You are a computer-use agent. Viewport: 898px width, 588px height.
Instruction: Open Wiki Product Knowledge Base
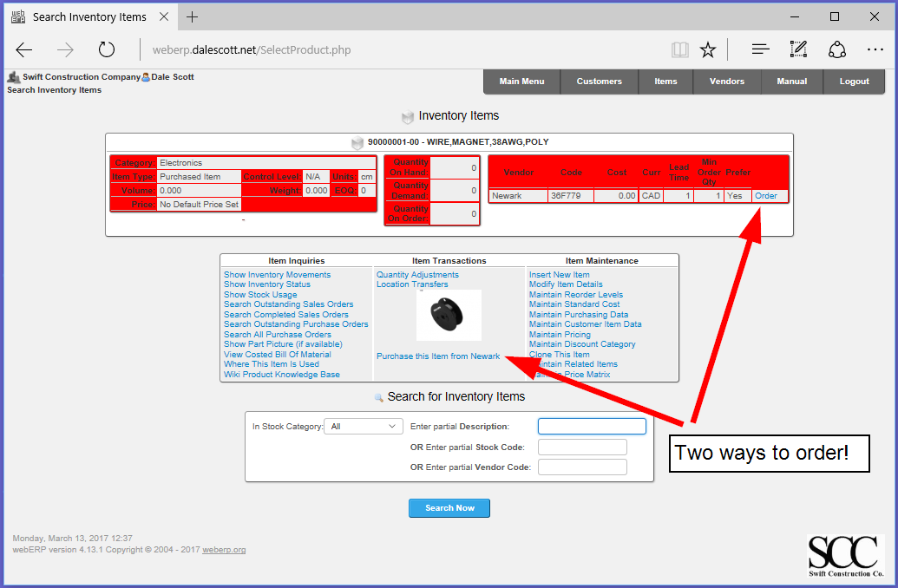[282, 375]
